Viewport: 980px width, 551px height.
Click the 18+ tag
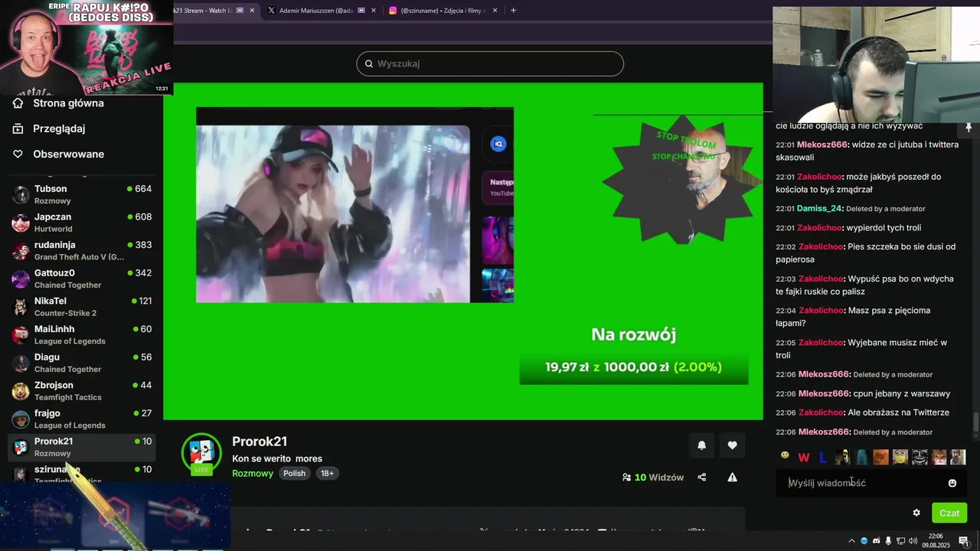tap(327, 474)
